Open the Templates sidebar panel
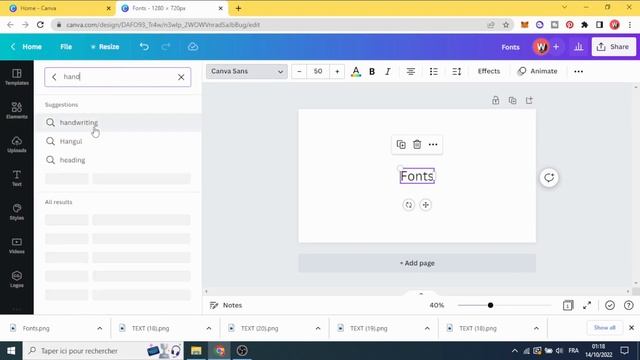Screen dimensions: 640x360 click(17, 77)
